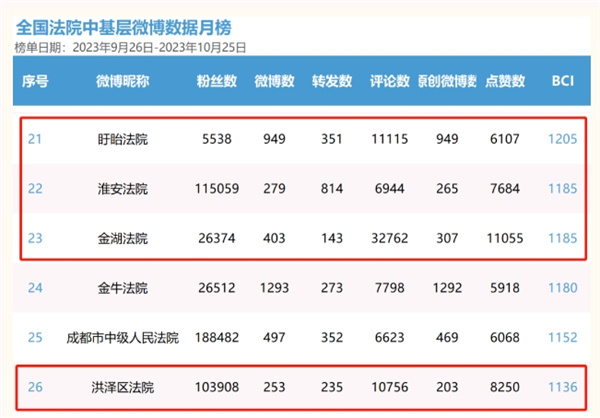
Task: Click original post count 265
Action: [447, 188]
